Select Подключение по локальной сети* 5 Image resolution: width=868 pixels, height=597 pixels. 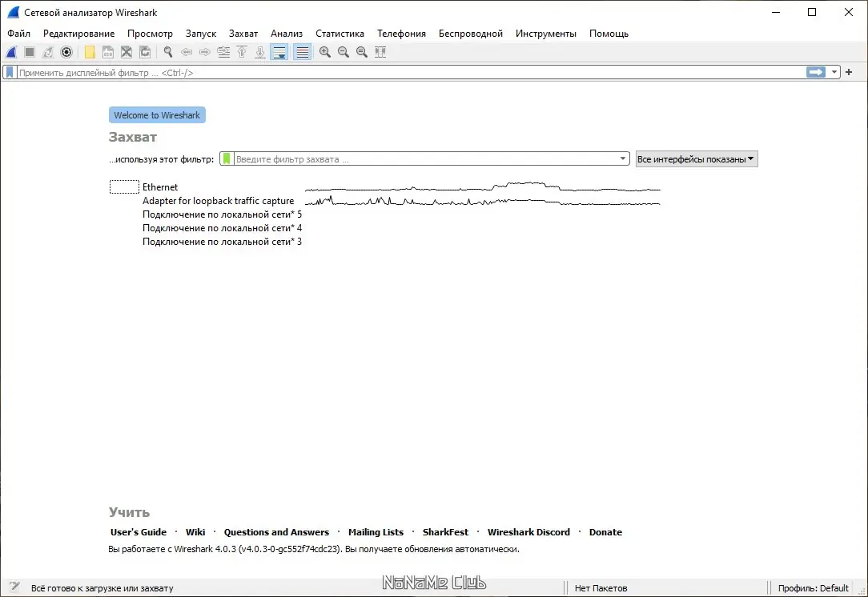pyautogui.click(x=222, y=214)
